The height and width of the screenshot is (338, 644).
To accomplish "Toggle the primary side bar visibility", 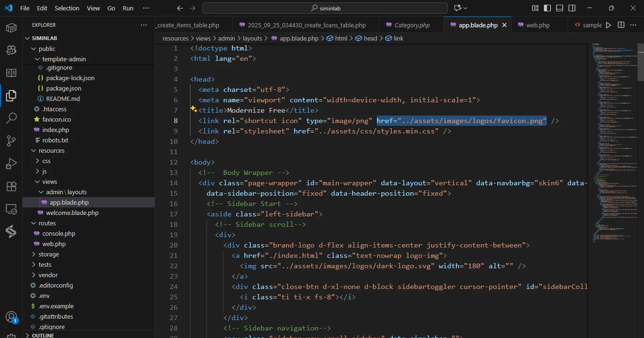I will pyautogui.click(x=547, y=8).
